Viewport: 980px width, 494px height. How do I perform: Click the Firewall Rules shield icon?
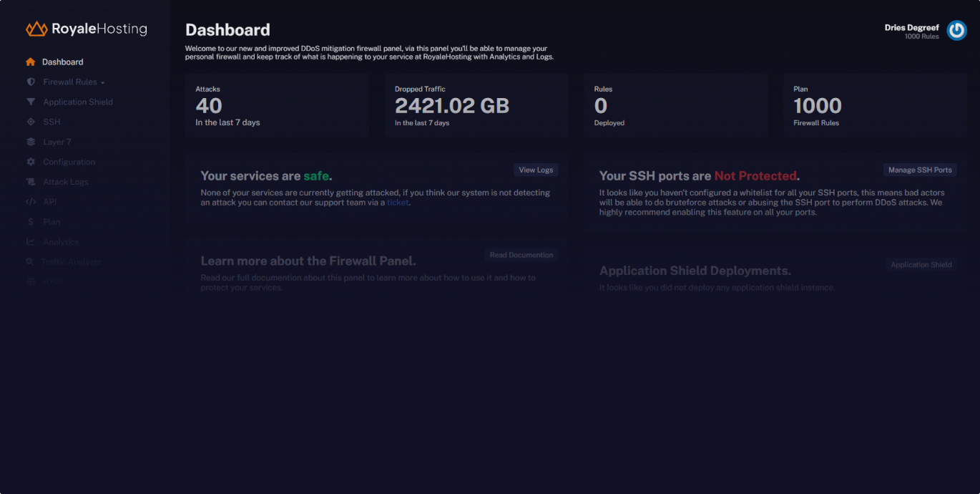(x=31, y=82)
